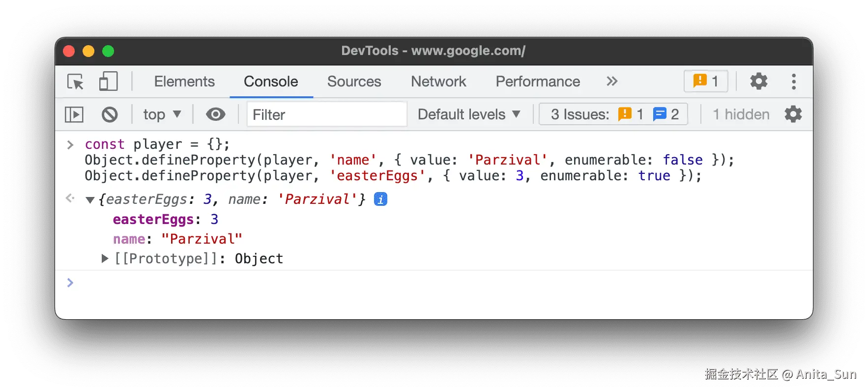Viewport: 868px width, 392px height.
Task: Collapse the logged player object
Action: pos(90,200)
